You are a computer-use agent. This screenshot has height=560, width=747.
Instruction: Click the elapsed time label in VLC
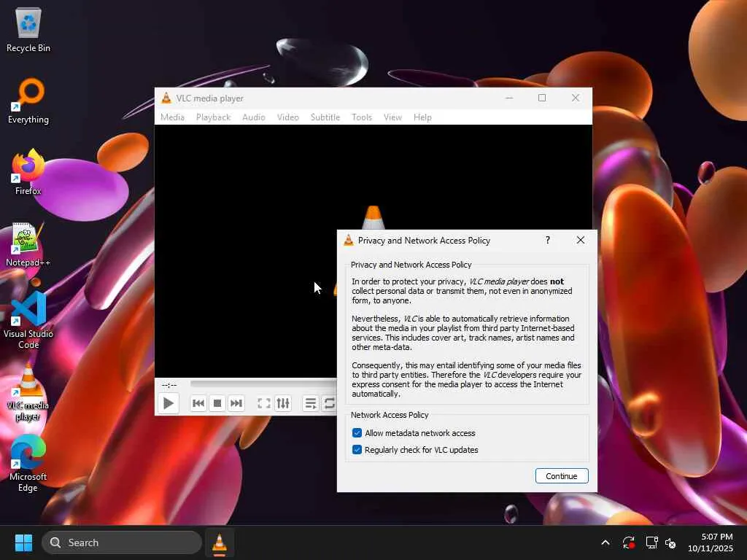(x=169, y=385)
